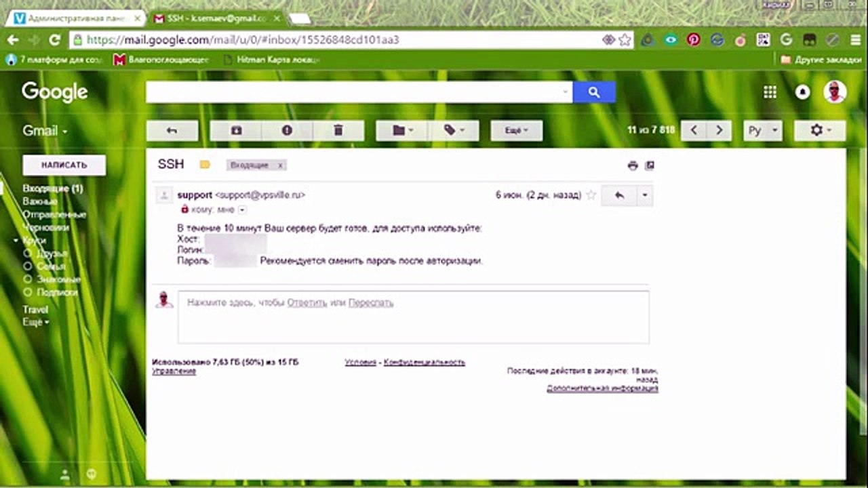Toggle the yellow importance marker beside SSH

tap(205, 165)
